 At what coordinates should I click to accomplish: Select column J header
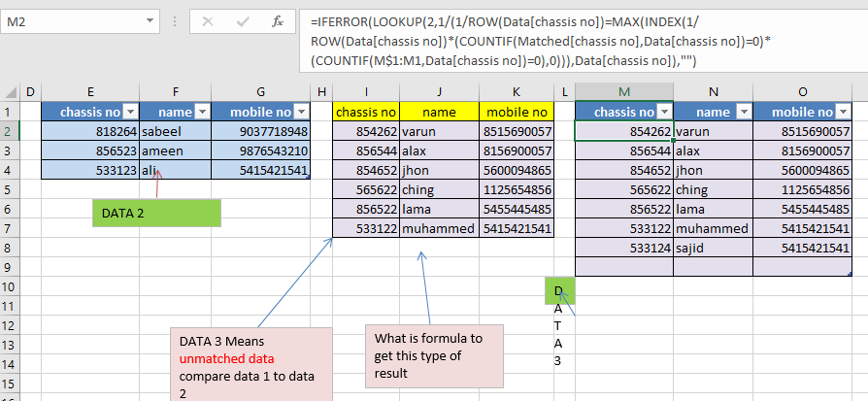point(440,92)
